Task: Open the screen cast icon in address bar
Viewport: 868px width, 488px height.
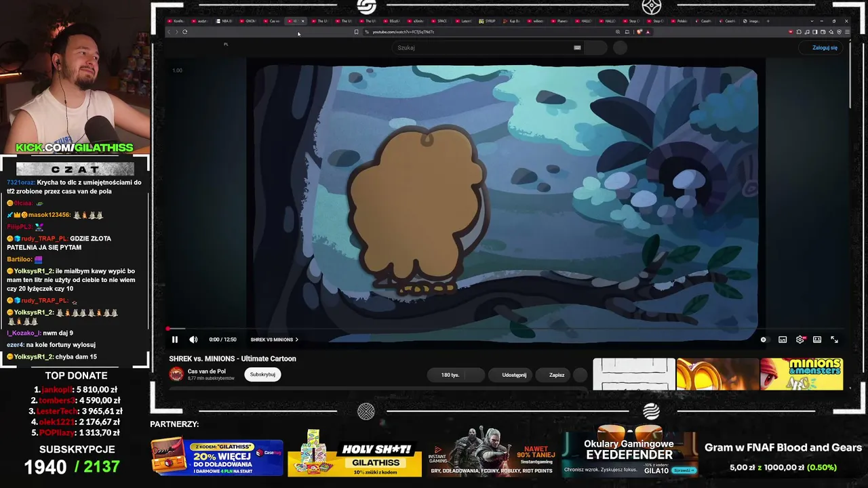Action: [627, 32]
